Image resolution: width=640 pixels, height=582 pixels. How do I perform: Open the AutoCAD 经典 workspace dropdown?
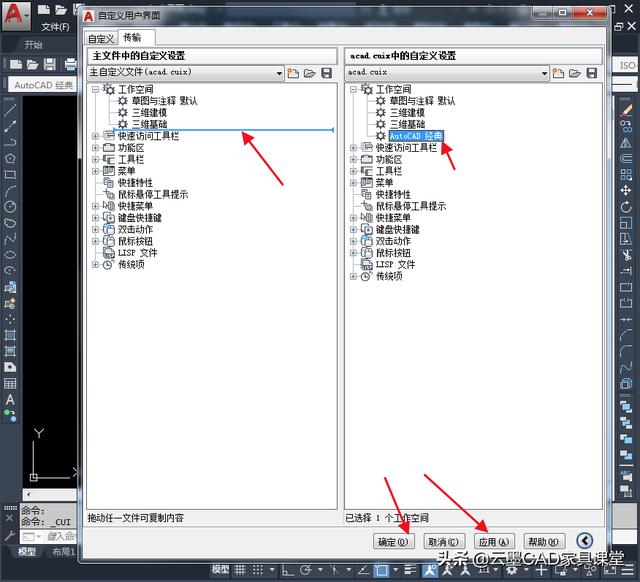click(x=42, y=85)
